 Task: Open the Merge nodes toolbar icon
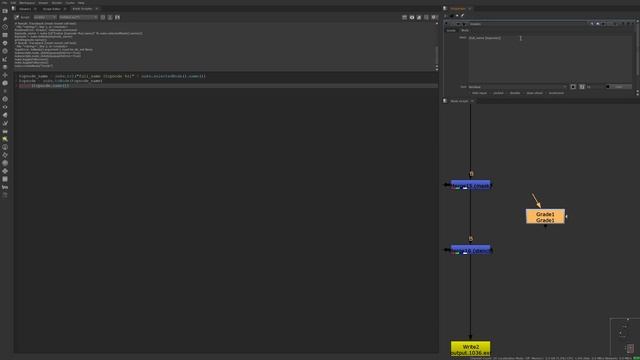pos(5,67)
